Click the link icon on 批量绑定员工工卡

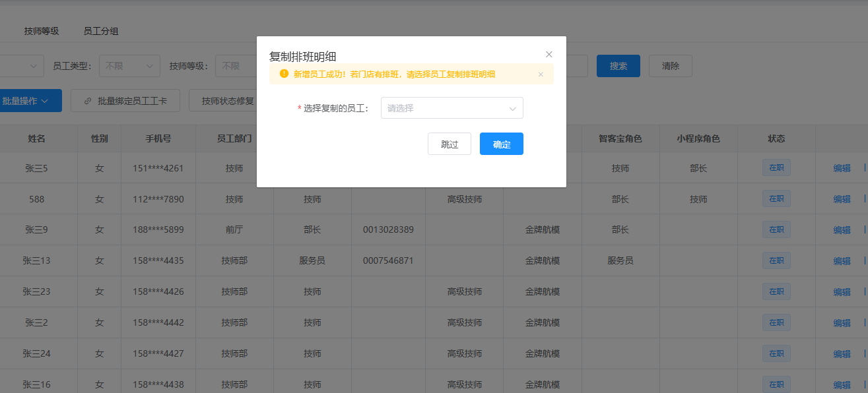88,101
